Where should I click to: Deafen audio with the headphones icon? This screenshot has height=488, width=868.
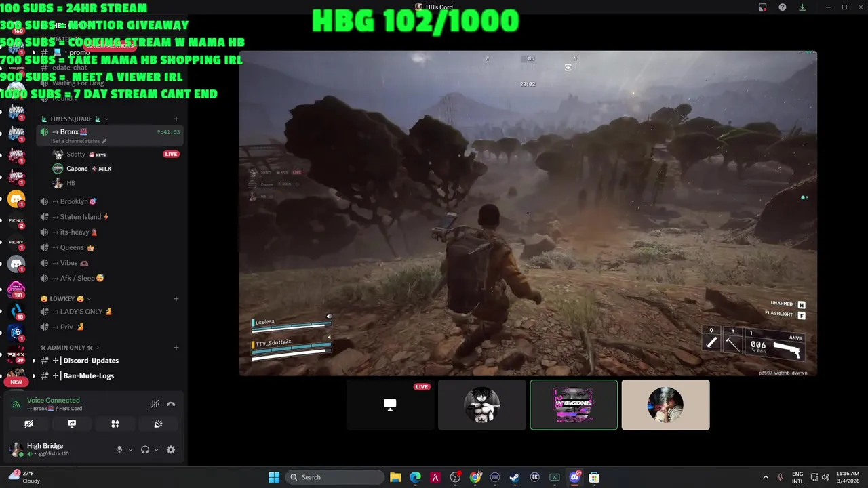pos(144,449)
